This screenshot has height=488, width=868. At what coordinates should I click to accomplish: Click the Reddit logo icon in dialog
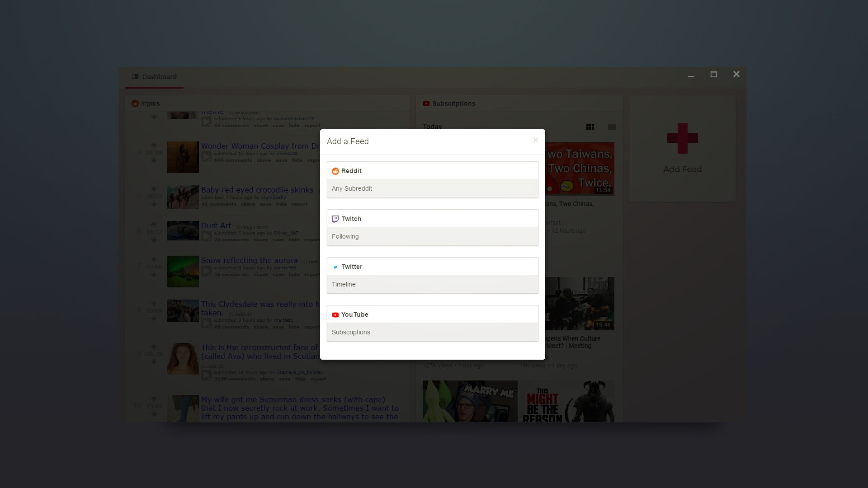point(335,171)
